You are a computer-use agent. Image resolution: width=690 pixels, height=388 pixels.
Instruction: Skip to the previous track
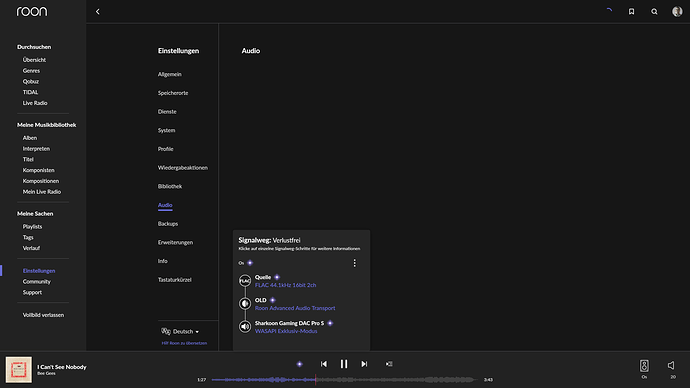pos(324,364)
